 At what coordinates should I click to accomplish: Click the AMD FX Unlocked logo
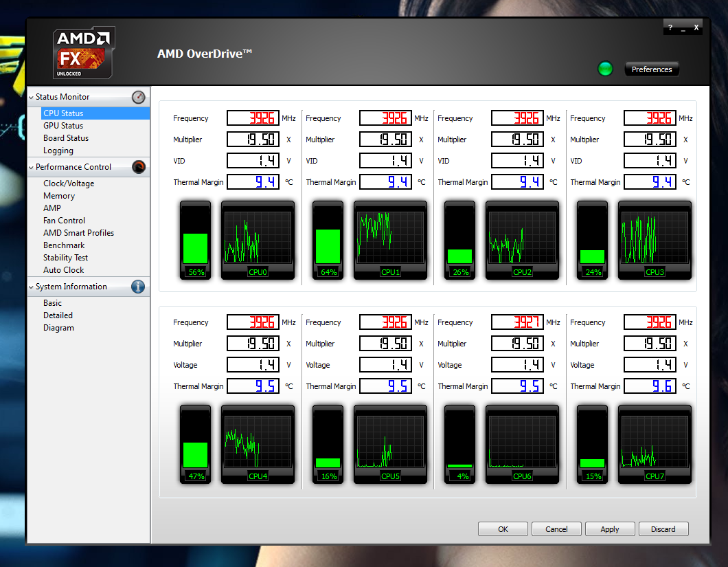pyautogui.click(x=84, y=52)
